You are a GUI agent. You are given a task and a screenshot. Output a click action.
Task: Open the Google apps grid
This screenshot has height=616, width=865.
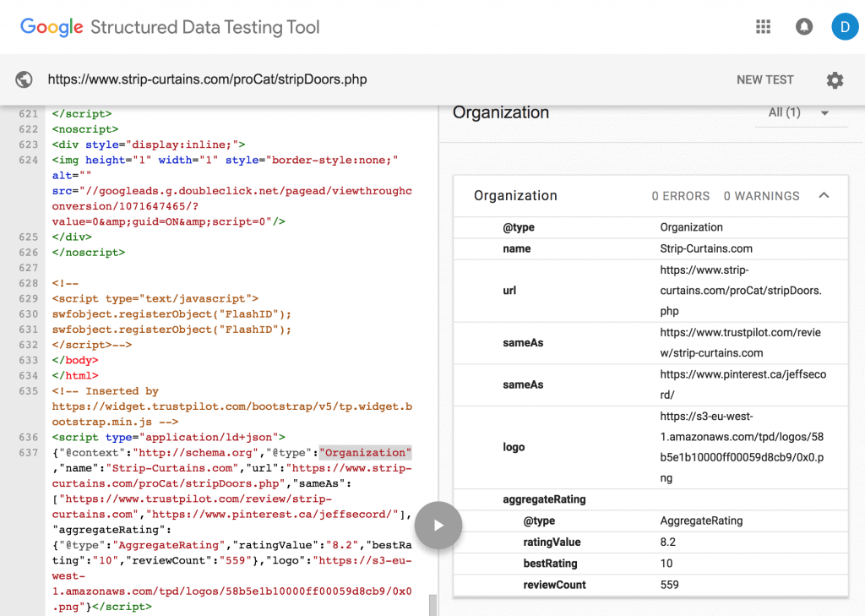[763, 26]
